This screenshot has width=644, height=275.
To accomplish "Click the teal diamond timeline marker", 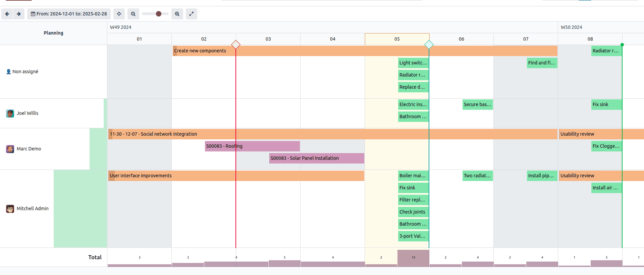I will click(x=429, y=44).
